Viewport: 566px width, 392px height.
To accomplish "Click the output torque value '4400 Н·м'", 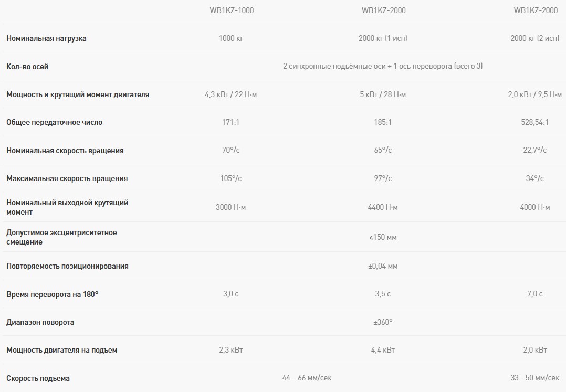I will (x=383, y=207).
